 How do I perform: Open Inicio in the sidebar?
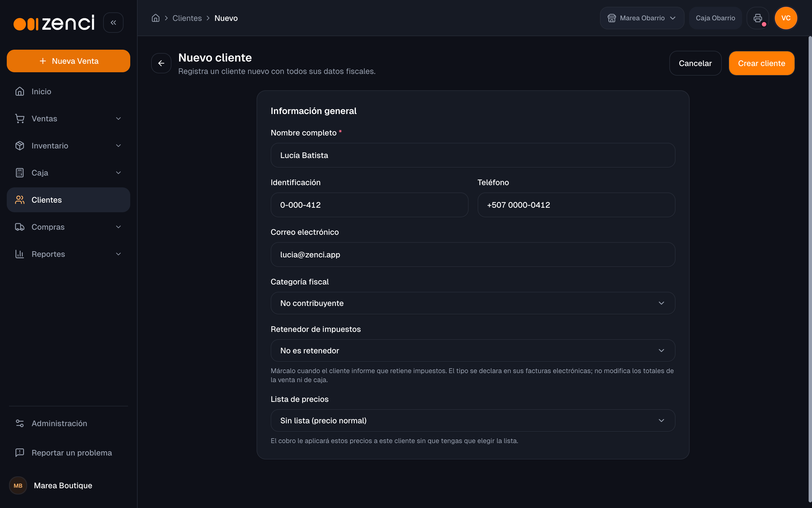point(69,91)
